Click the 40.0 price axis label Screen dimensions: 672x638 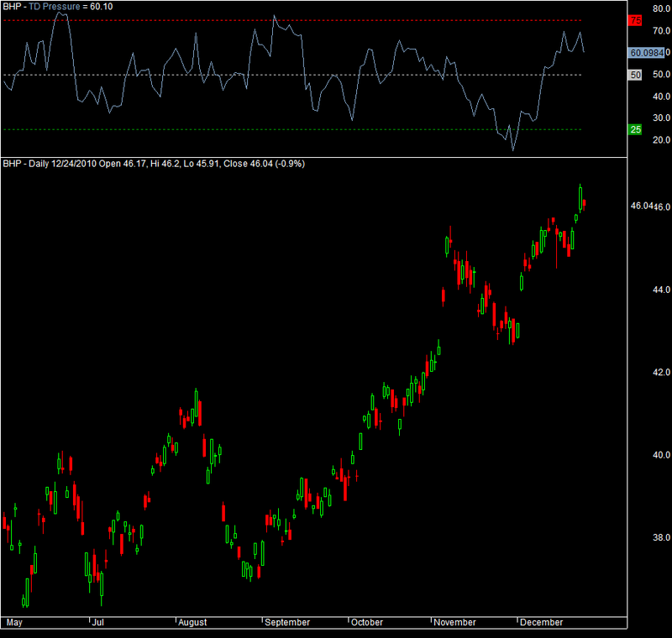coord(661,455)
